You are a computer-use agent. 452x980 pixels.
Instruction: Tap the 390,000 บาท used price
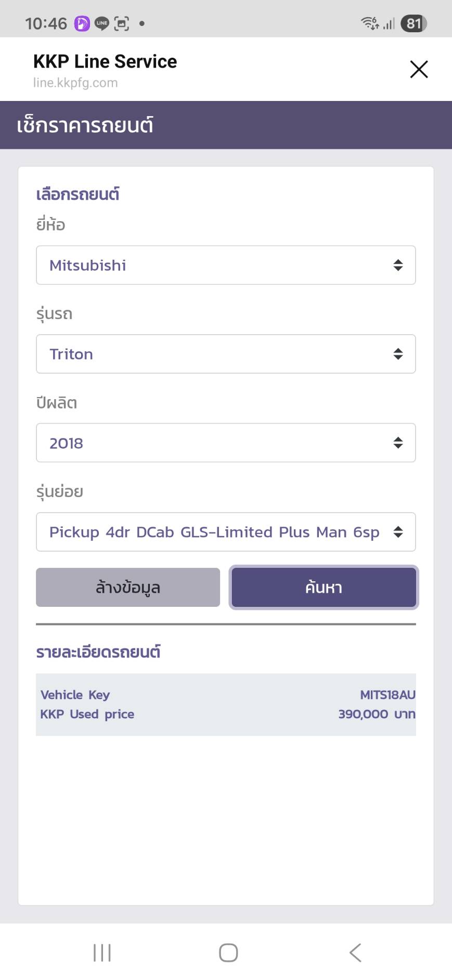(x=377, y=714)
